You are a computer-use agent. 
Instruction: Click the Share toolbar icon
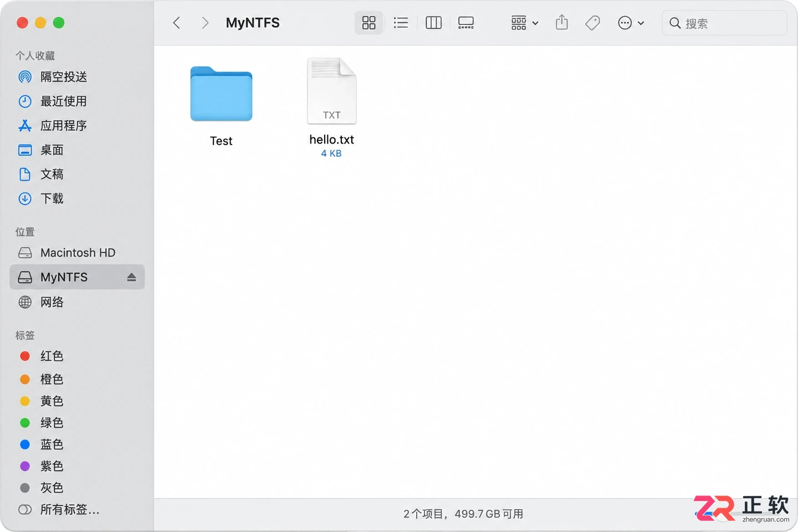coord(562,23)
